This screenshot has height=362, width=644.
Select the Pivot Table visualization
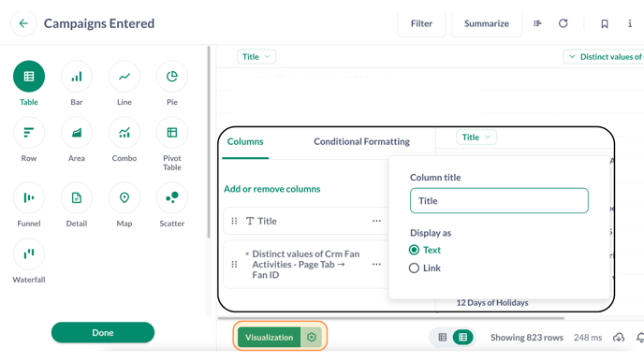(x=171, y=133)
